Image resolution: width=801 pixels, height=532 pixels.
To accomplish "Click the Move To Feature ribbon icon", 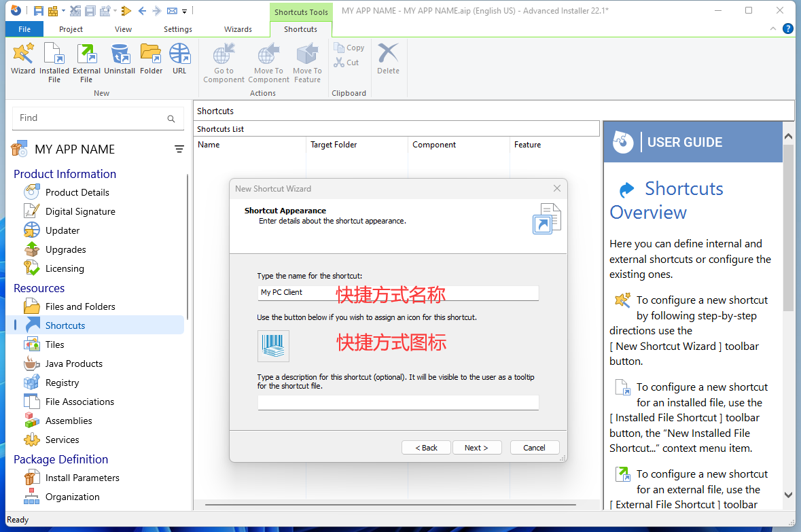I will click(307, 63).
